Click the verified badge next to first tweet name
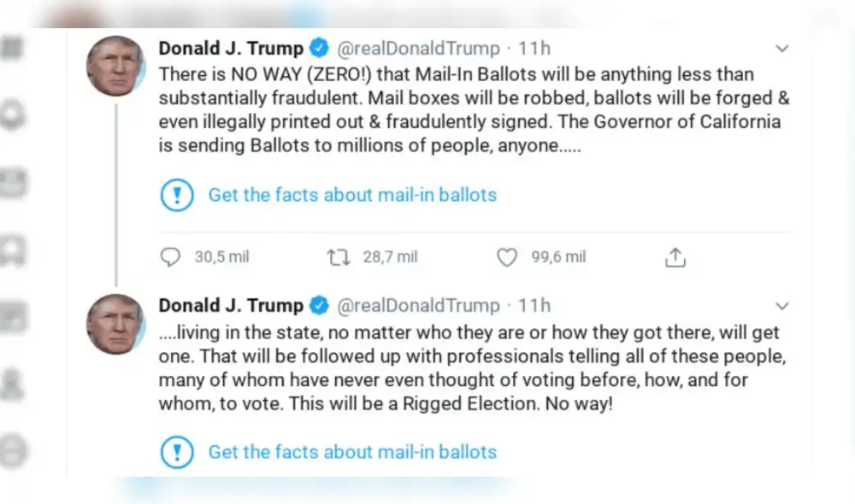This screenshot has height=504, width=855. pos(319,49)
